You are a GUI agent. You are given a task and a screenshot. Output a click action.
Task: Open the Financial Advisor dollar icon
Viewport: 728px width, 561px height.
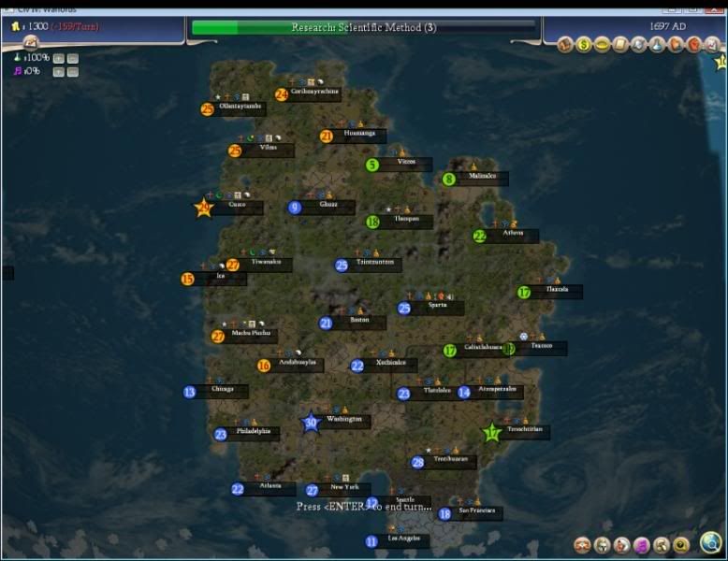584,45
